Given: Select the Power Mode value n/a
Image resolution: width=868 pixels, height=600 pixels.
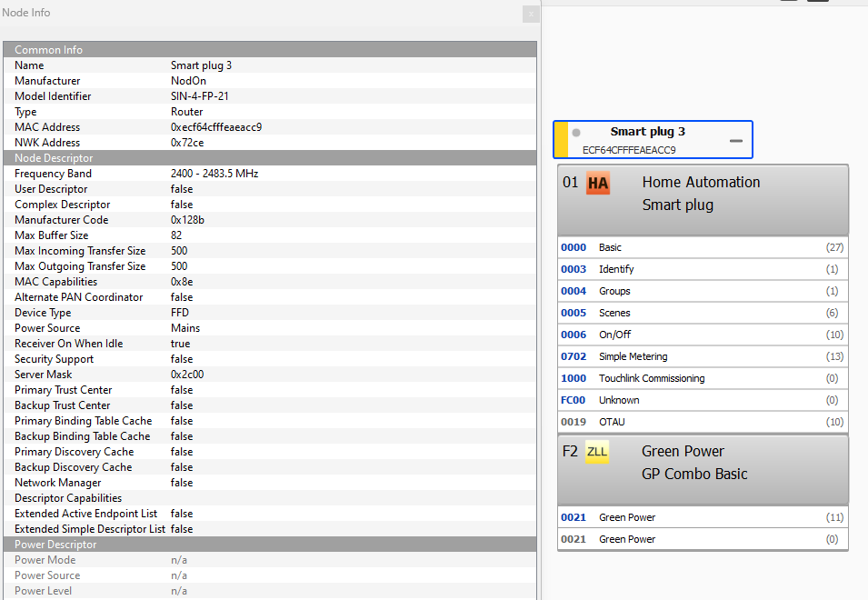Looking at the screenshot, I should (x=178, y=560).
